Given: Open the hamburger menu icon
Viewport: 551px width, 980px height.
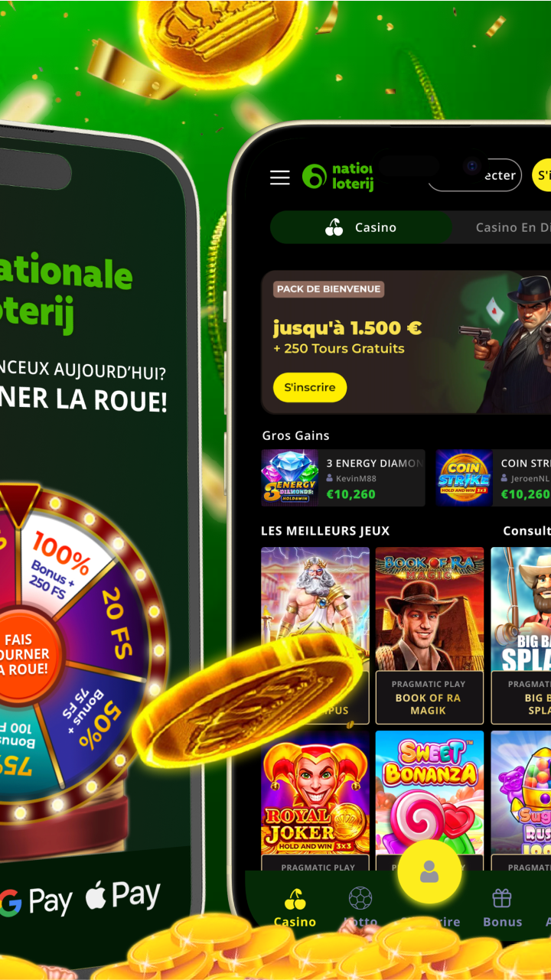Looking at the screenshot, I should pos(280,177).
